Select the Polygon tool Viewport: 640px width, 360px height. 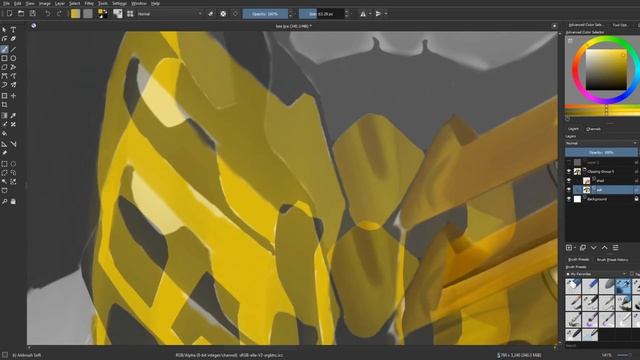pyautogui.click(x=4, y=67)
